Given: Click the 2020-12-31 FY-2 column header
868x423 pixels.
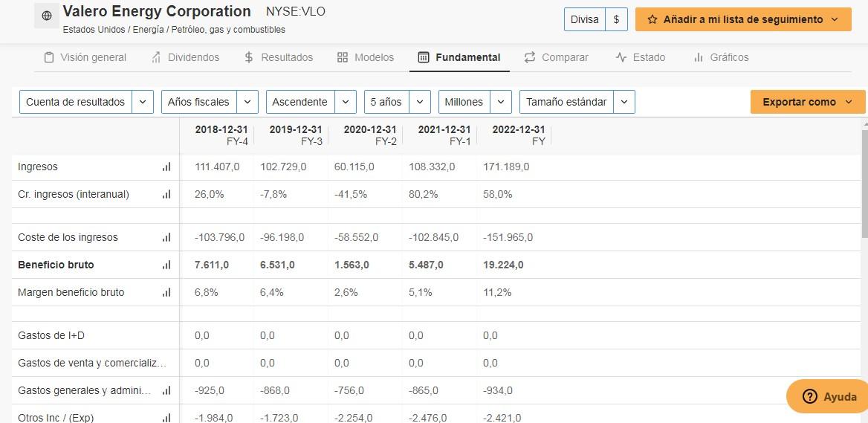Looking at the screenshot, I should point(369,135).
